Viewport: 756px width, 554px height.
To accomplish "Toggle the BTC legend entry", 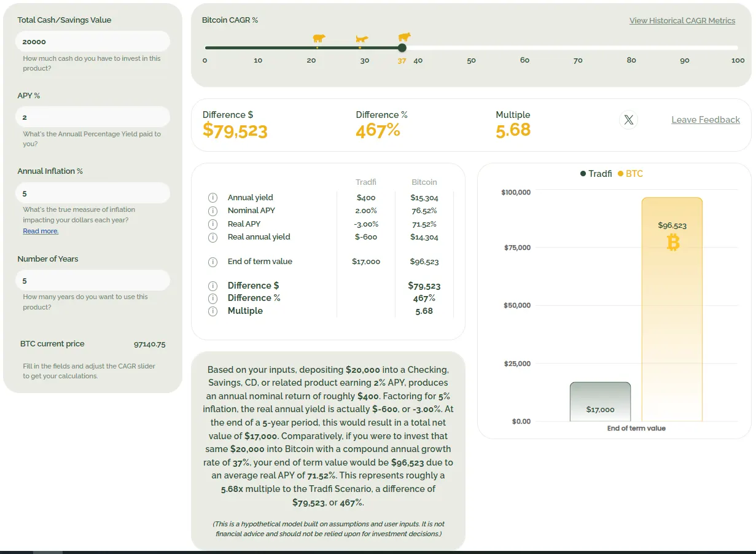I will pyautogui.click(x=631, y=174).
